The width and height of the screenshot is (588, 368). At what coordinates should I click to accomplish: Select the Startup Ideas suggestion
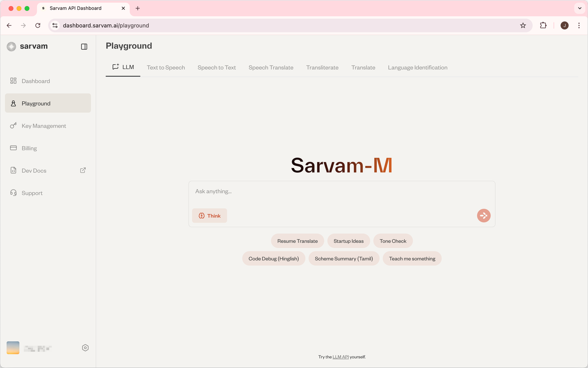tap(348, 241)
